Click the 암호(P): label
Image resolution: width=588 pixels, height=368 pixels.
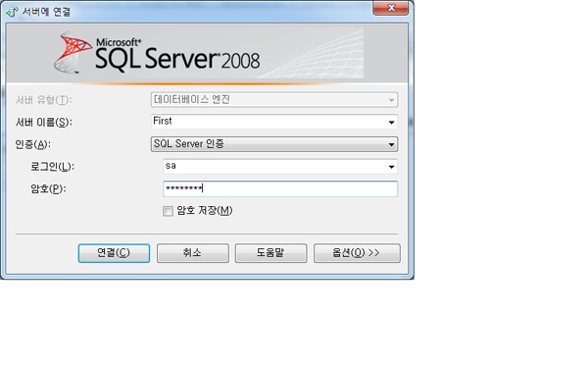(48, 188)
